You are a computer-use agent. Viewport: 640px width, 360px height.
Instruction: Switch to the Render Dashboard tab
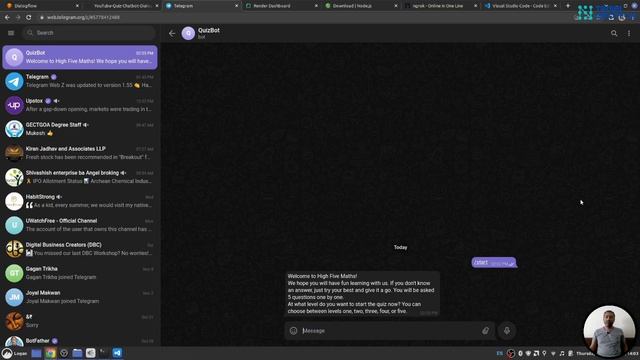pyautogui.click(x=282, y=6)
